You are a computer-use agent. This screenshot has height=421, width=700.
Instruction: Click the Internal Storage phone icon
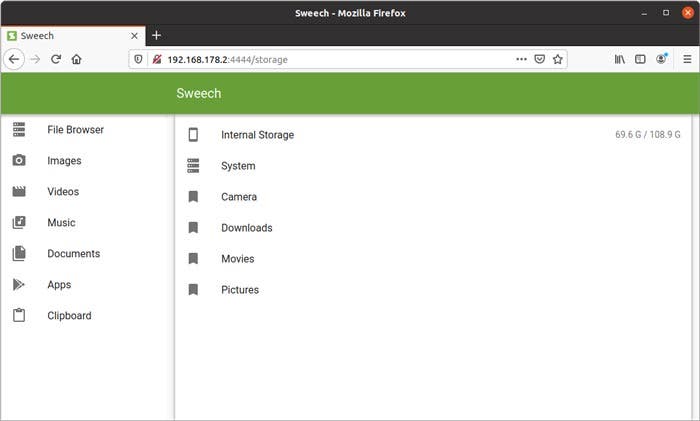[x=193, y=134]
